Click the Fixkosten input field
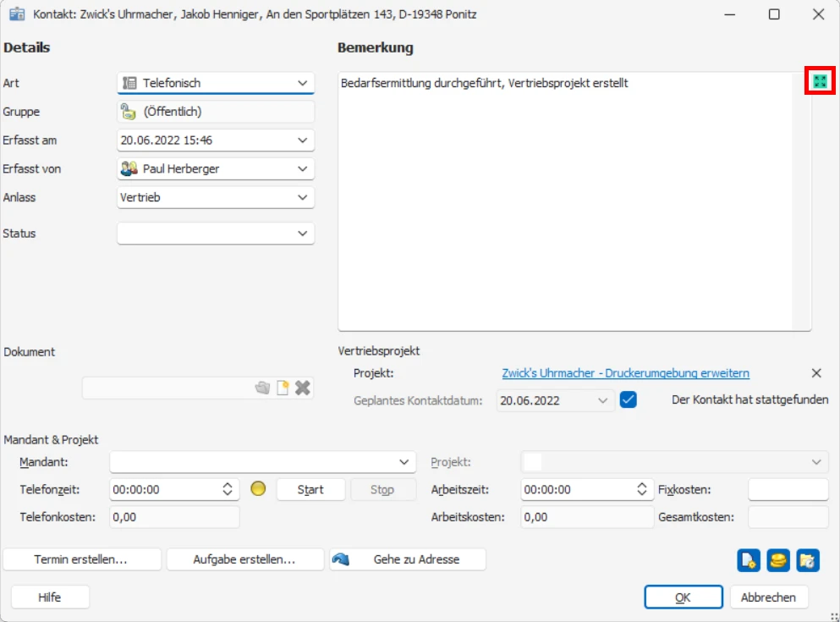The height and width of the screenshot is (622, 840). click(788, 490)
